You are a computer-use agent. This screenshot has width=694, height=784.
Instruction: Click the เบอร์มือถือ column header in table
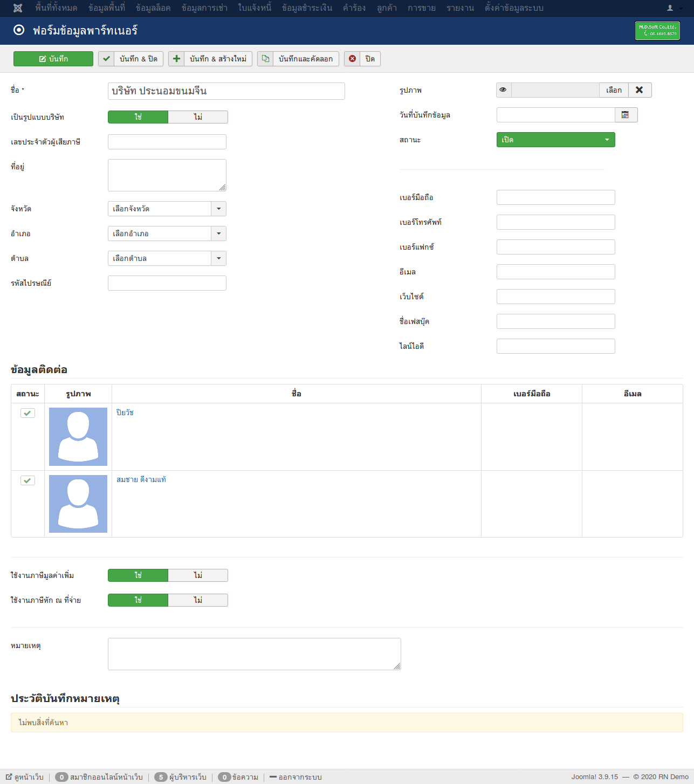pyautogui.click(x=532, y=394)
